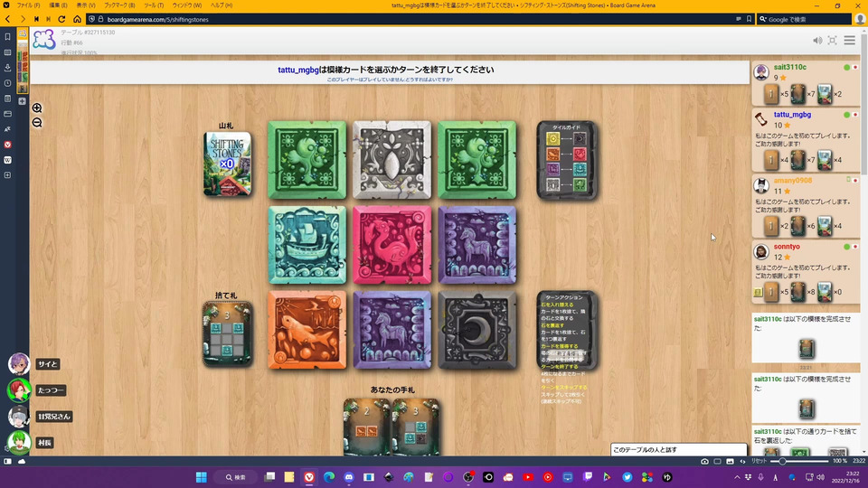868x488 pixels.
Task: Open ウィンドウ (W) menu
Action: click(x=187, y=5)
